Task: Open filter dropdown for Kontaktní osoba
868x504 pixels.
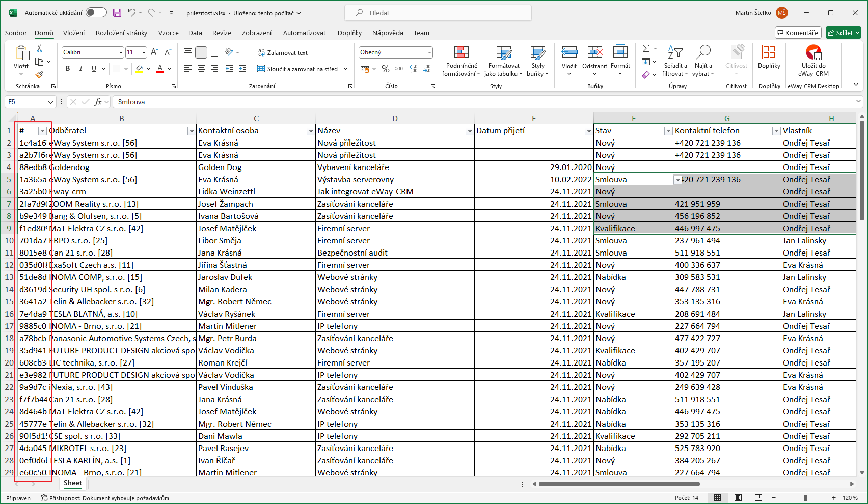Action: coord(310,131)
